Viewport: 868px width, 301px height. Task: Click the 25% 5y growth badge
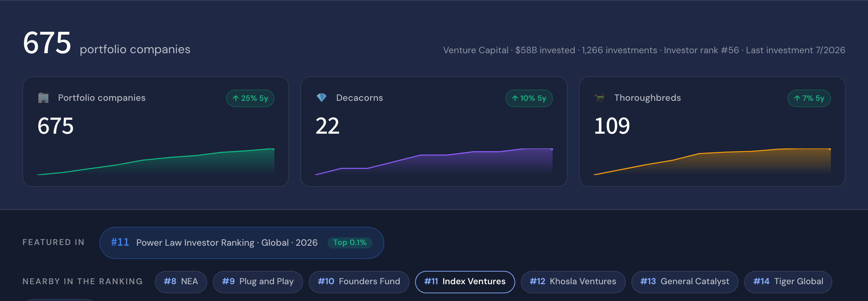pos(250,98)
